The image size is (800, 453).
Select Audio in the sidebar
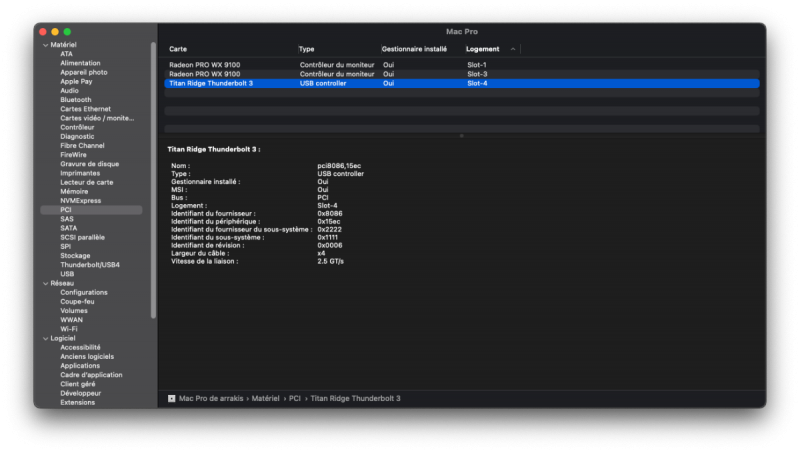pos(69,91)
